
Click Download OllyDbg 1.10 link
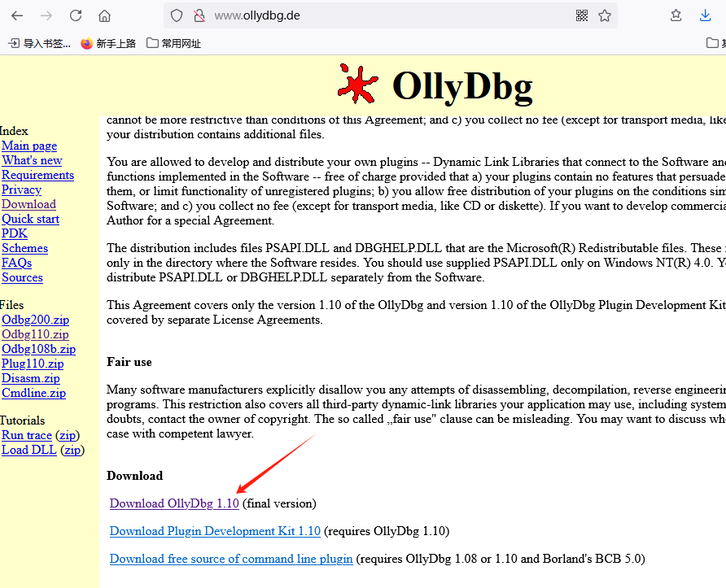click(x=174, y=503)
